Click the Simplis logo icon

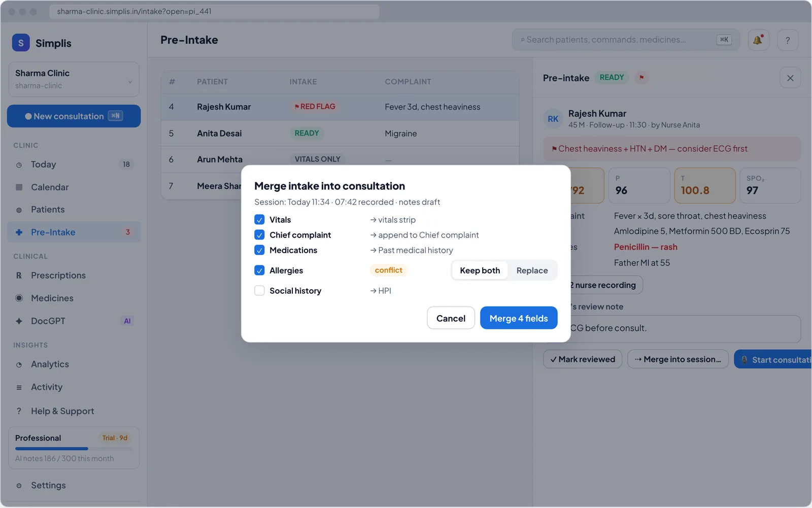coord(21,43)
